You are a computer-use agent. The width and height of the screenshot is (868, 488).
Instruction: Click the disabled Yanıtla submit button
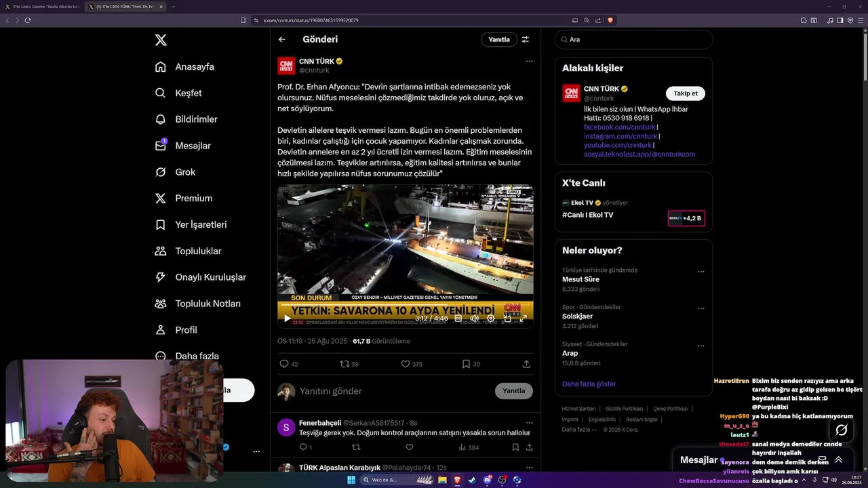514,391
